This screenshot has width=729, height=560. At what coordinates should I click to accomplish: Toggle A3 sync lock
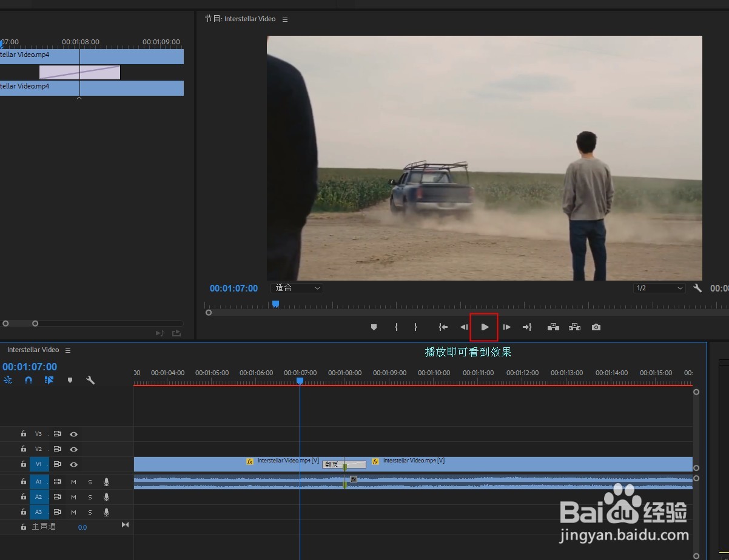[58, 512]
